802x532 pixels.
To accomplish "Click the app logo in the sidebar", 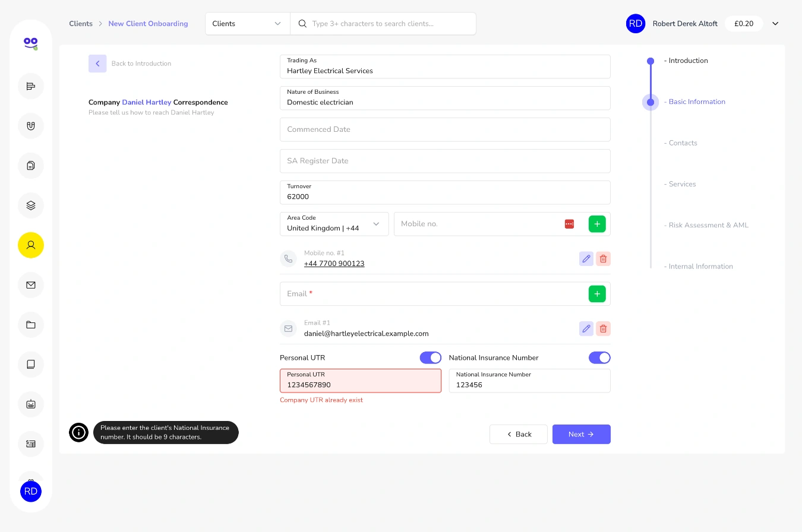I will tap(31, 43).
